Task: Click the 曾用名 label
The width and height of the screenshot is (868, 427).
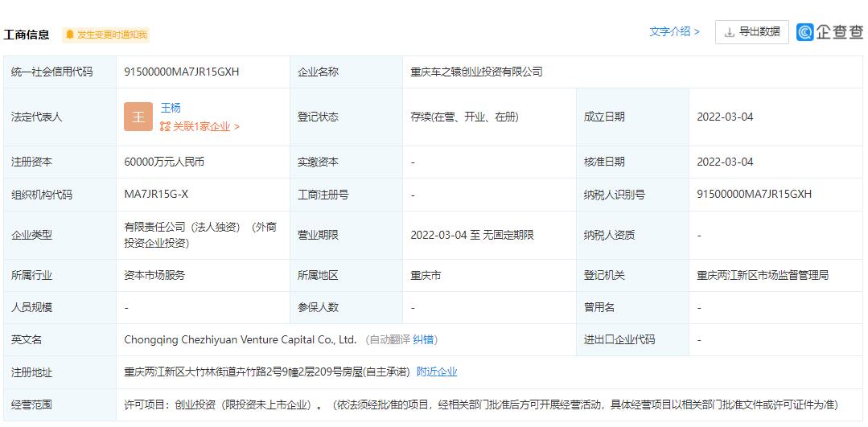Action: pyautogui.click(x=599, y=307)
